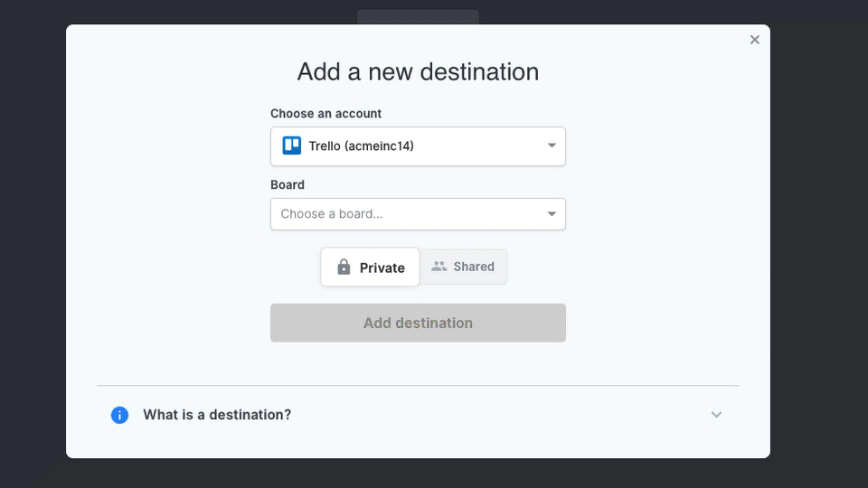Click the Board field label
The width and height of the screenshot is (868, 488).
click(288, 184)
